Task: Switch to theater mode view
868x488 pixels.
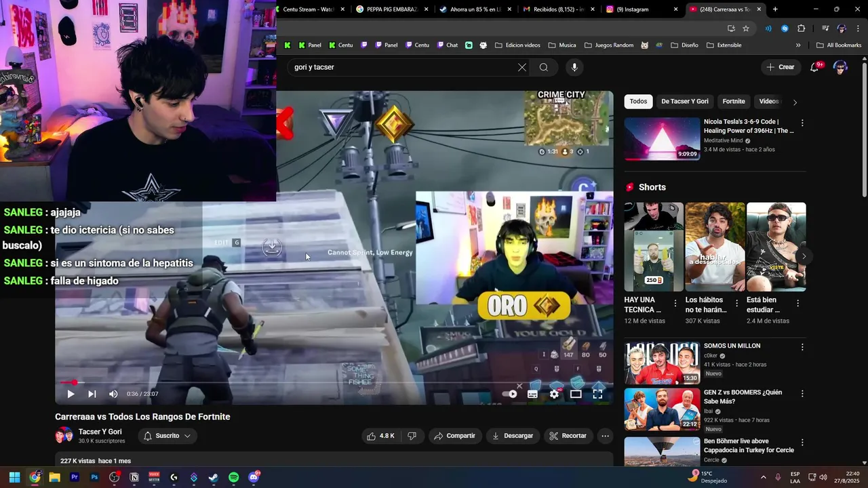Action: [576, 394]
